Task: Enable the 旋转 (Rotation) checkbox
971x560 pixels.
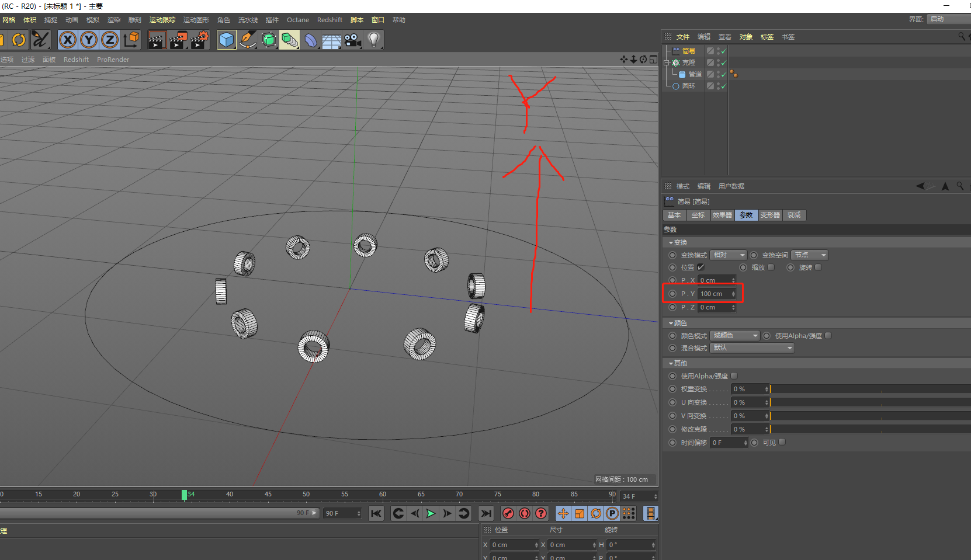Action: [819, 267]
